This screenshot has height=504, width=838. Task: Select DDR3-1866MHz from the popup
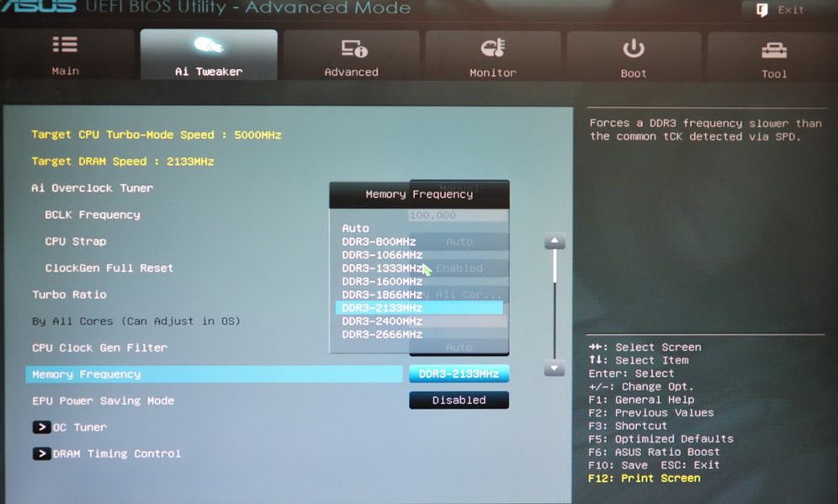382,295
